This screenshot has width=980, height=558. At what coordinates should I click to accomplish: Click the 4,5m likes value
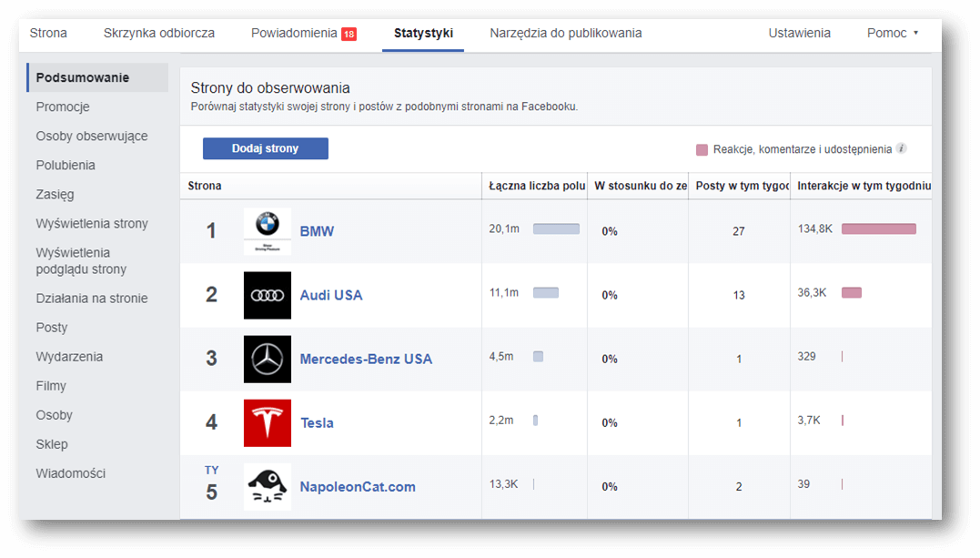point(501,357)
